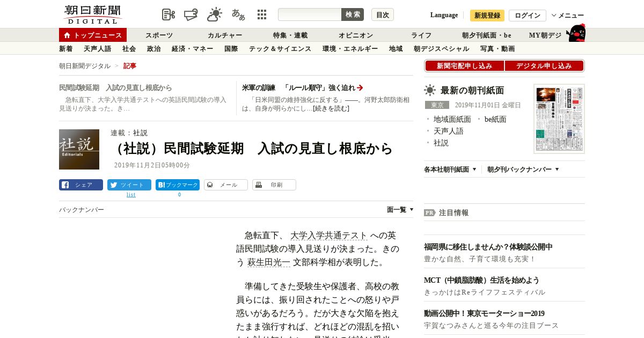The height and width of the screenshot is (338, 644).
Task: Click into the search text field
Action: [x=310, y=14]
